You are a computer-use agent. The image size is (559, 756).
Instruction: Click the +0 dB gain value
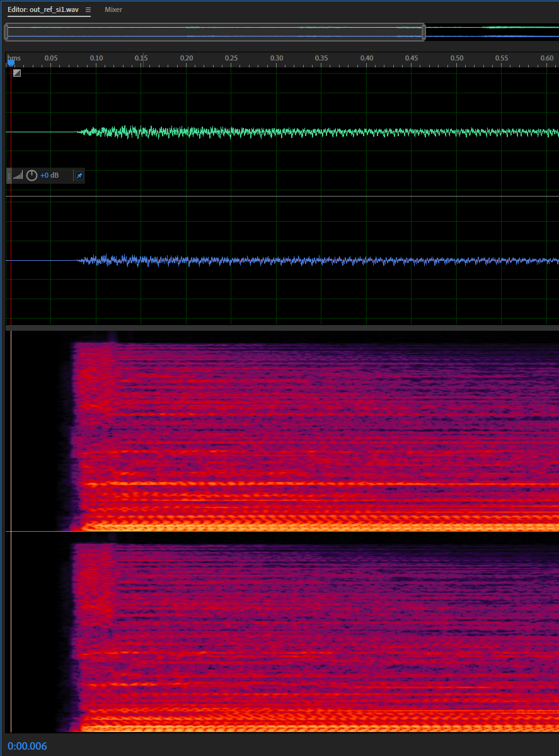(49, 176)
